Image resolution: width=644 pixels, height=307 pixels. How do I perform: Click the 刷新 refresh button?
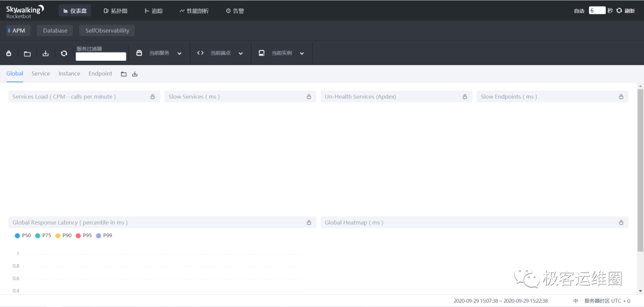pos(626,11)
